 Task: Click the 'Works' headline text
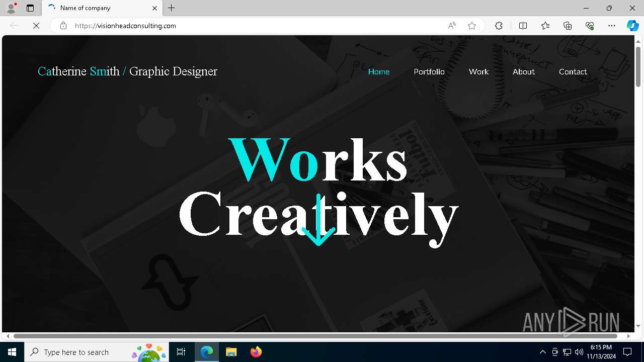(x=318, y=159)
